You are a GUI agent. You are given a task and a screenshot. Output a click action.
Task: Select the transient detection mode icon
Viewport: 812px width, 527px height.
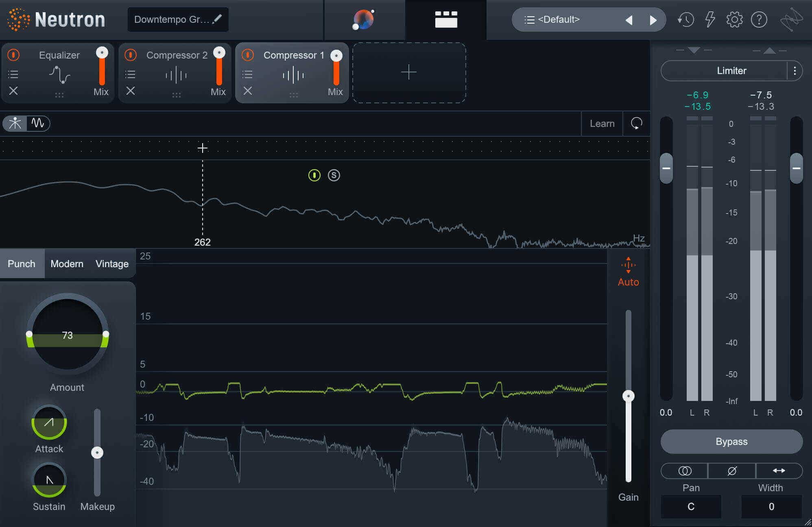click(15, 123)
